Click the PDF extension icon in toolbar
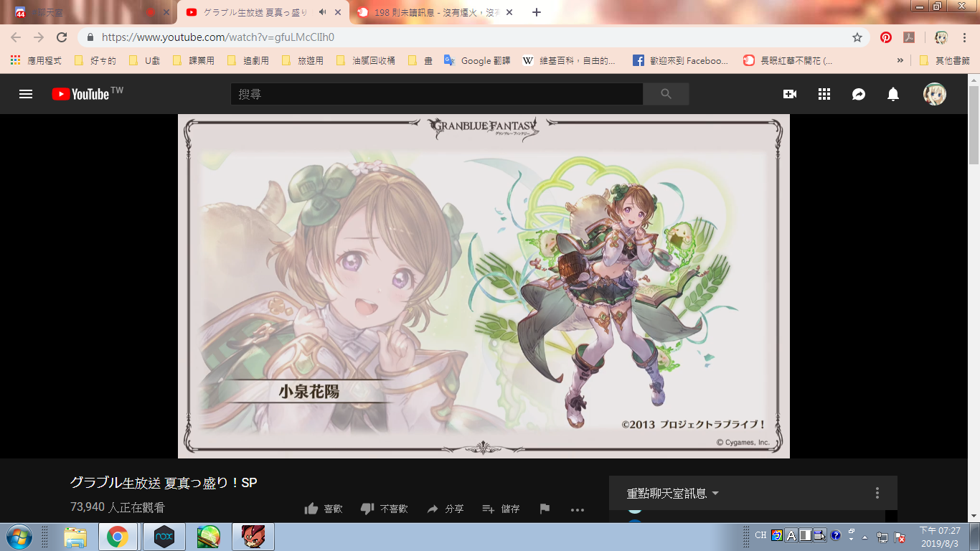Screen dimensions: 980x551 pyautogui.click(x=909, y=37)
